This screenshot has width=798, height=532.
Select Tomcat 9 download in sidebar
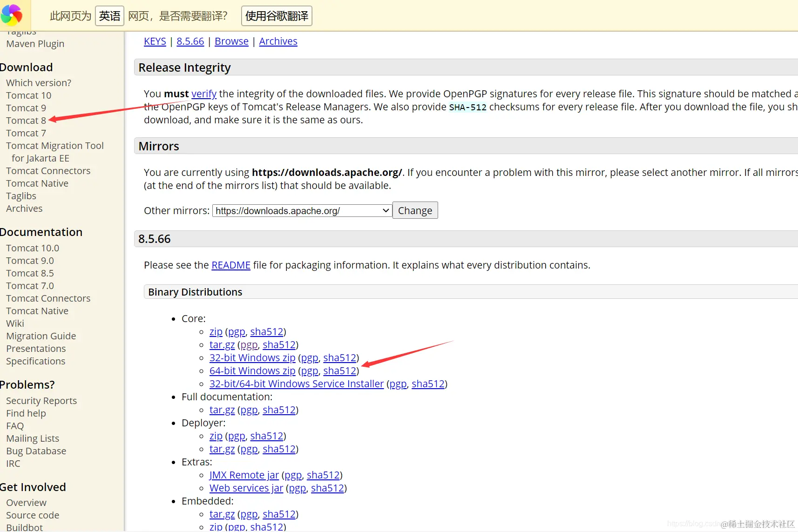(x=26, y=108)
